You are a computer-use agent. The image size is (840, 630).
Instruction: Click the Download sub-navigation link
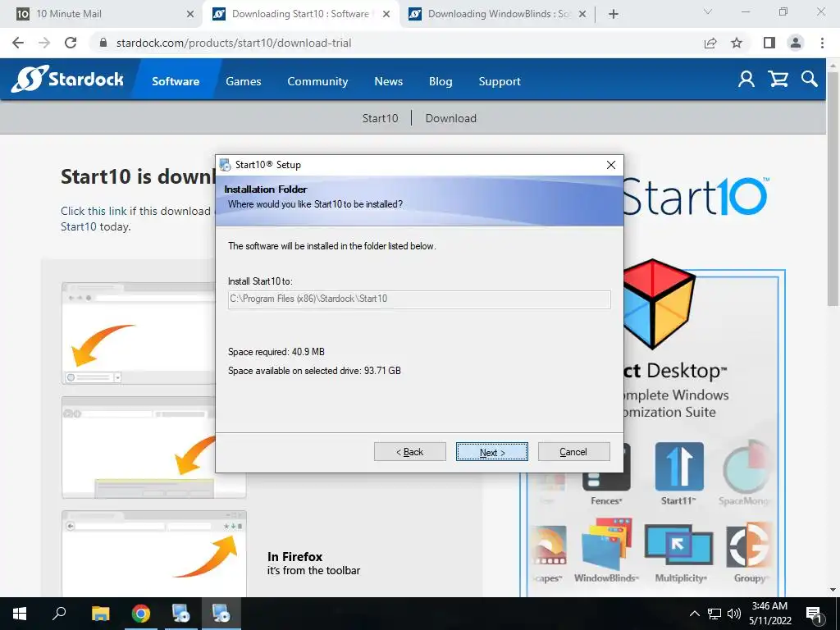click(450, 118)
